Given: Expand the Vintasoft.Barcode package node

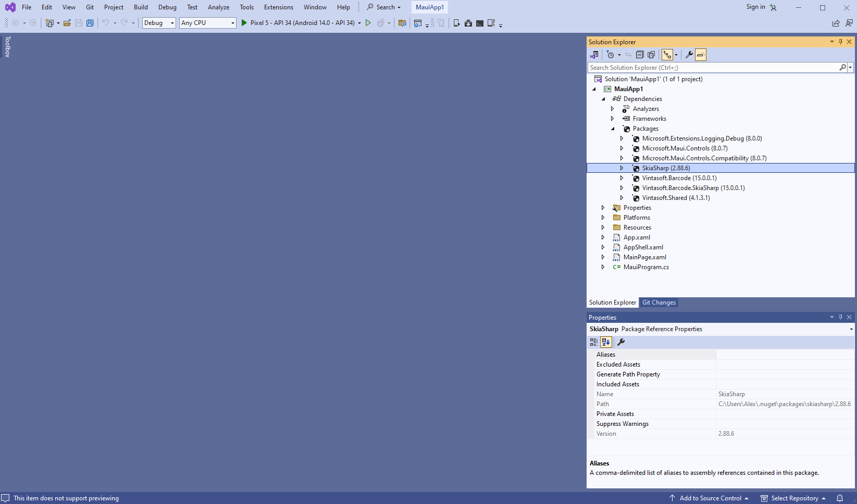Looking at the screenshot, I should tap(622, 178).
